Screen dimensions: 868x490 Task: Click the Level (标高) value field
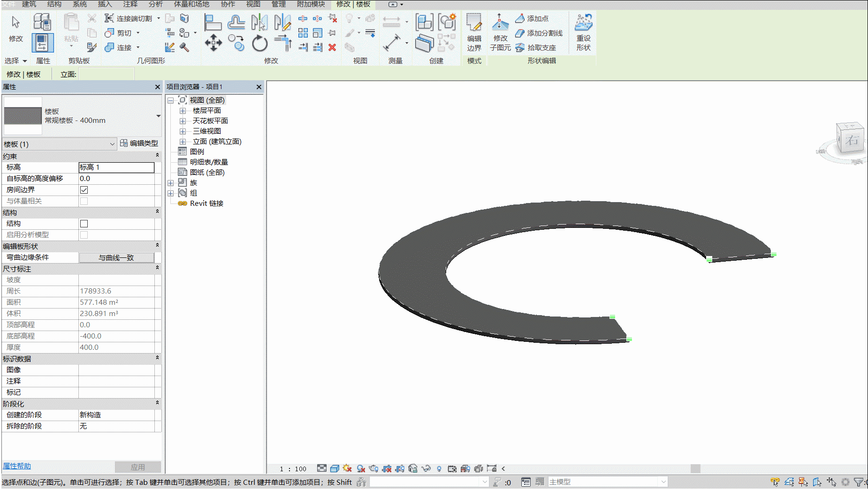click(116, 167)
